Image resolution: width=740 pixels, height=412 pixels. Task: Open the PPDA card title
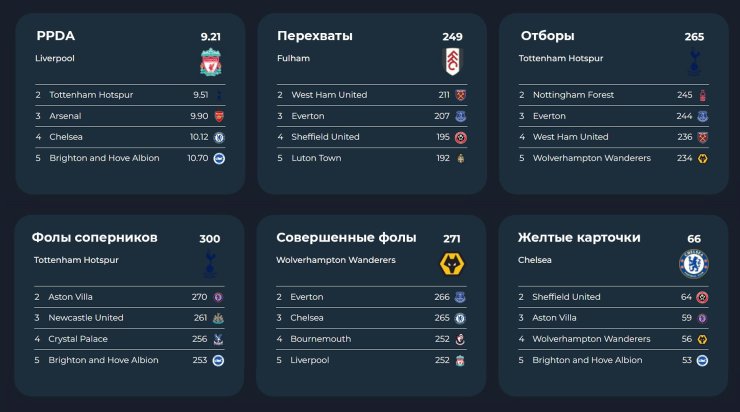click(56, 36)
